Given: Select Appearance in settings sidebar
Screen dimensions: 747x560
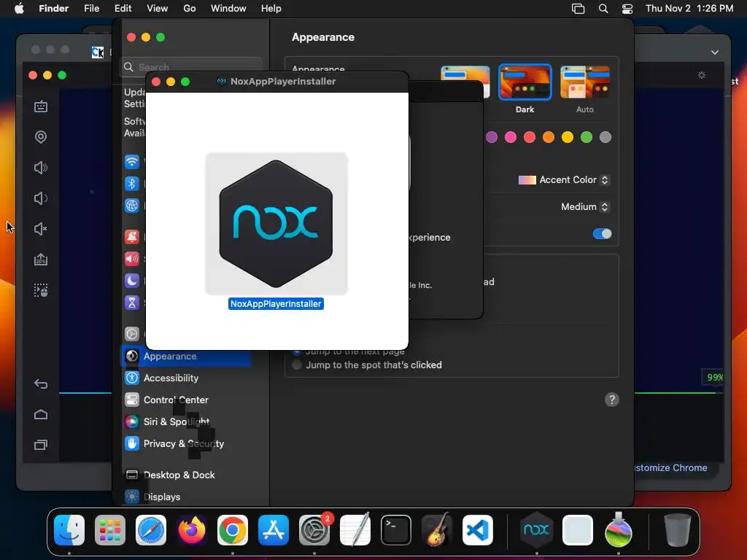Looking at the screenshot, I should 186,356.
